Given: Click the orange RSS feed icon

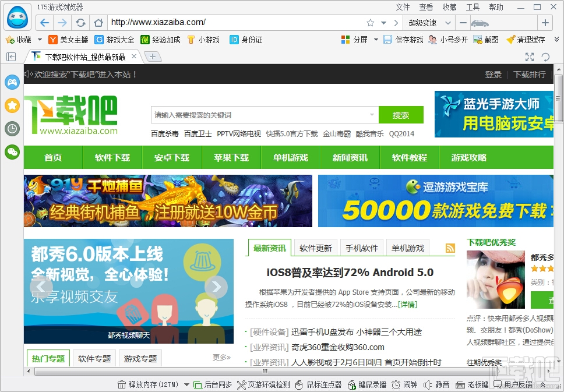Looking at the screenshot, I should click(x=450, y=248).
